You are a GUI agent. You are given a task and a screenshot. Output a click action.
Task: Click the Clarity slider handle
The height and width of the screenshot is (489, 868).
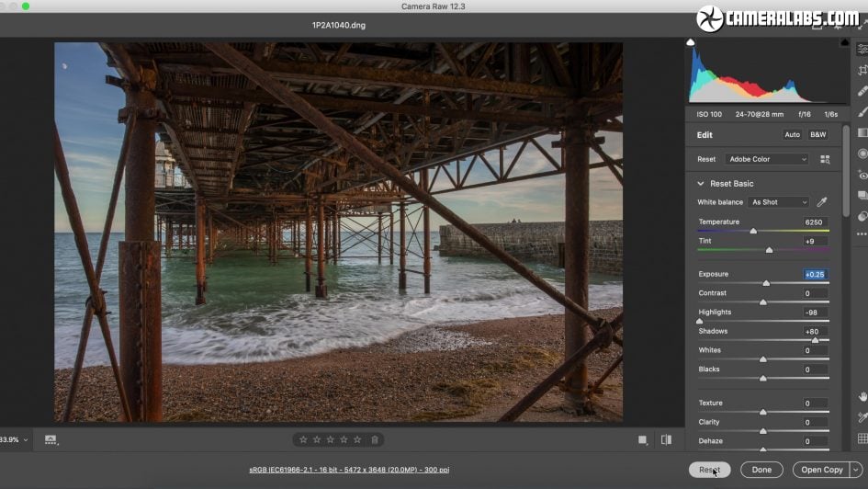pos(762,431)
